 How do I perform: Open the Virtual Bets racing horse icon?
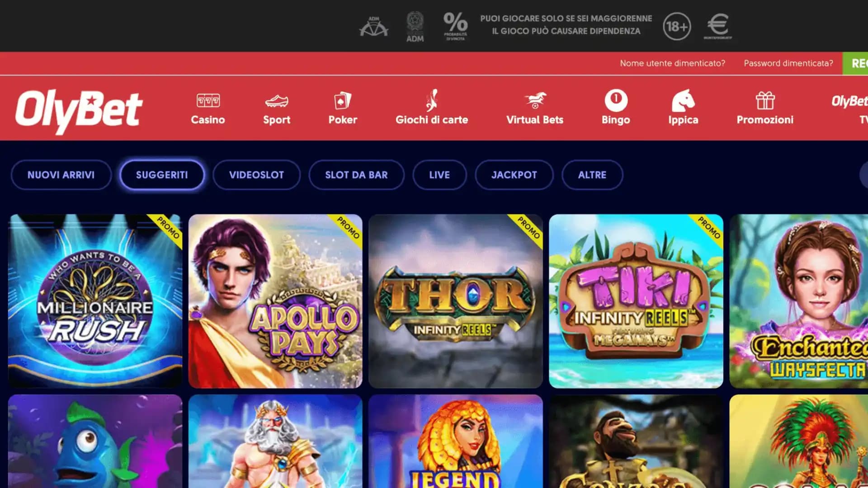coord(535,100)
